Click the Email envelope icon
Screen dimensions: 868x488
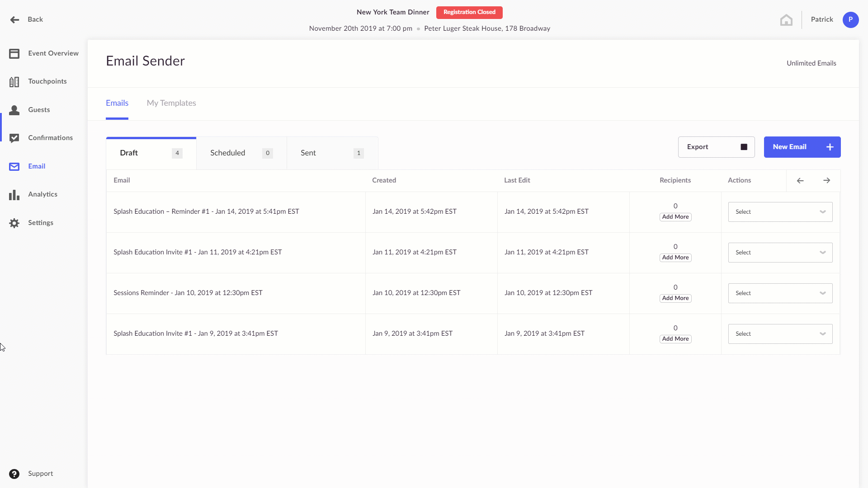(x=14, y=166)
